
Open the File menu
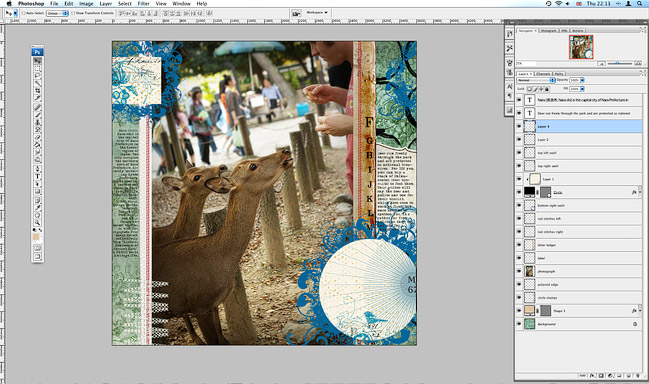(x=54, y=3)
